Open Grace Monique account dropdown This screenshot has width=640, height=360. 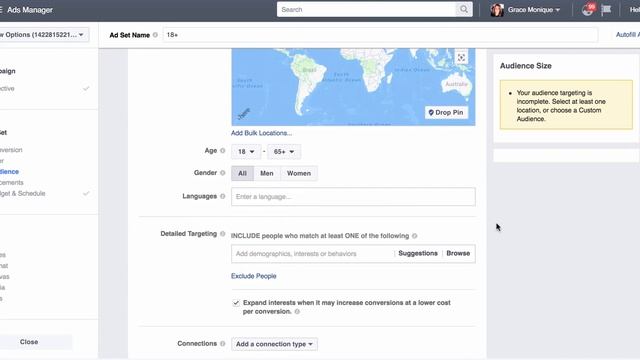tap(534, 10)
